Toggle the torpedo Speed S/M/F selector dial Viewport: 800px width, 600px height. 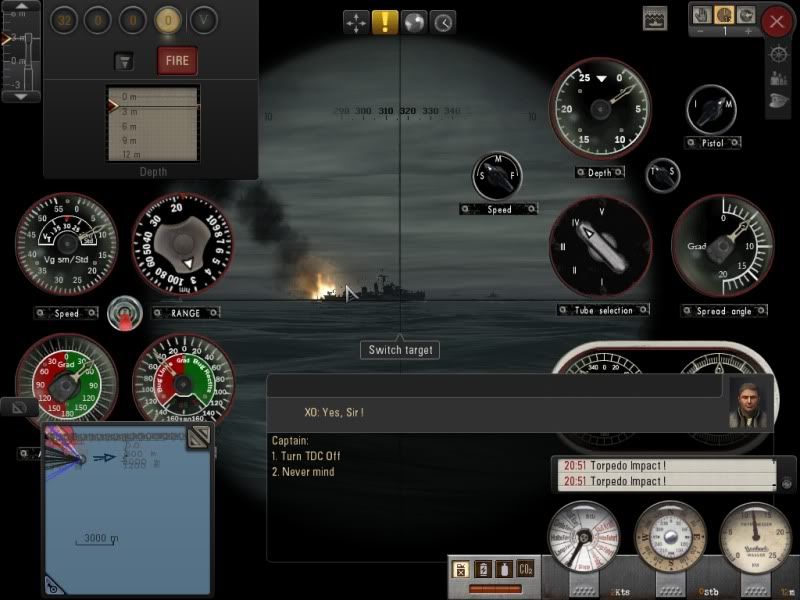[497, 176]
